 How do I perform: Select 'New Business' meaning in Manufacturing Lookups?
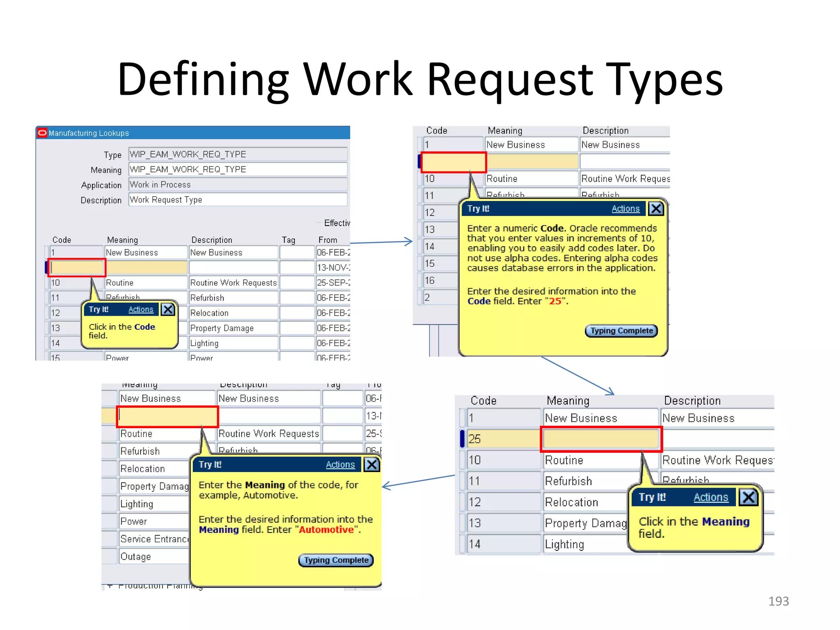tap(146, 252)
